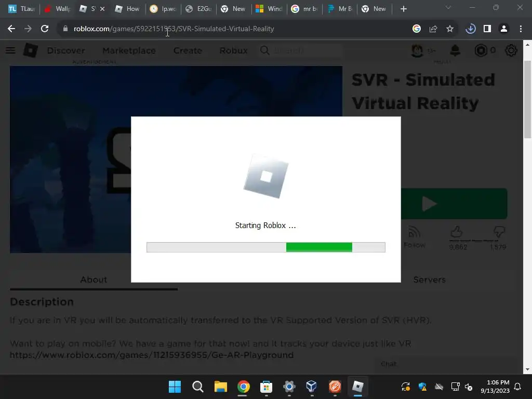The height and width of the screenshot is (399, 532).
Task: Switch to the mr b Google tab
Action: pyautogui.click(x=304, y=9)
